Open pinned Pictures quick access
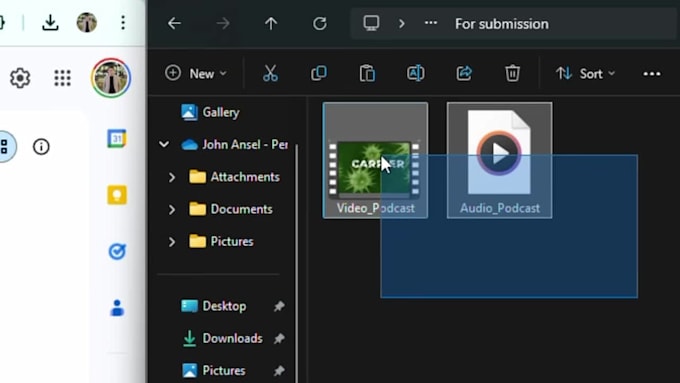Viewport: 680px width, 383px height. coord(213,370)
